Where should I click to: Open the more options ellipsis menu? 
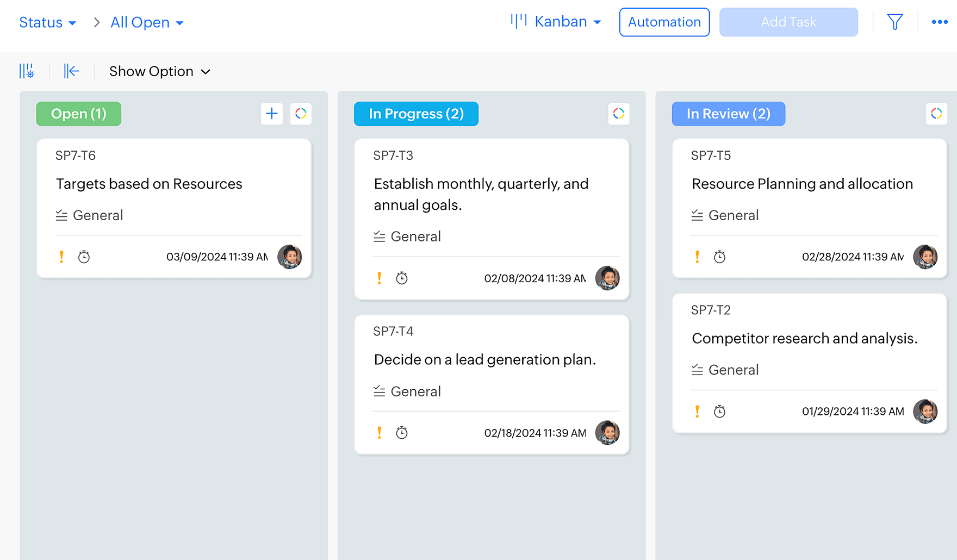coord(939,22)
